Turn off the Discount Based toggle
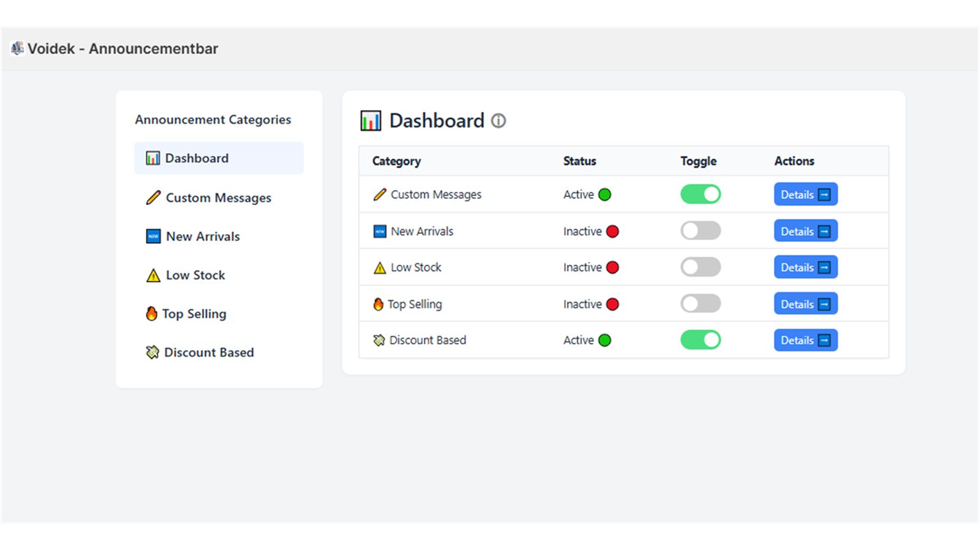Viewport: 980px width, 551px height. (700, 340)
